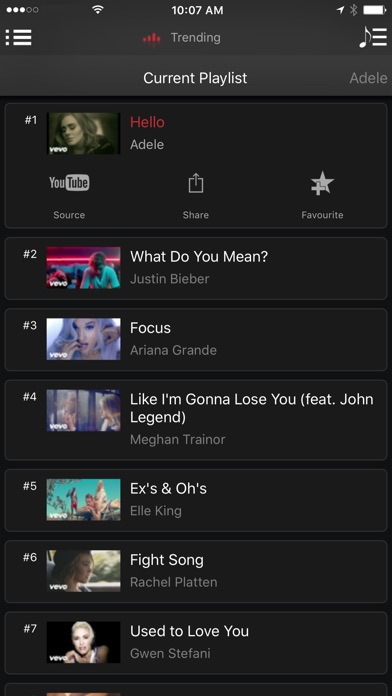Select the Fight Song by Rachel Platten entry
Image resolution: width=392 pixels, height=696 pixels.
(196, 571)
